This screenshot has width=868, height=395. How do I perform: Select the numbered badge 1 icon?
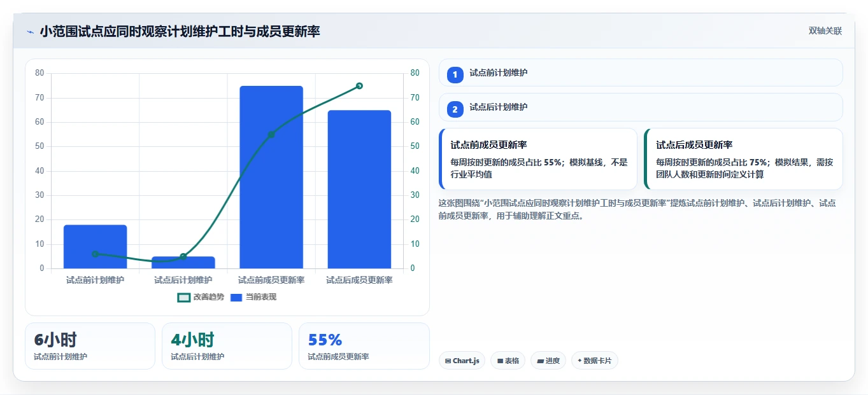pos(455,75)
